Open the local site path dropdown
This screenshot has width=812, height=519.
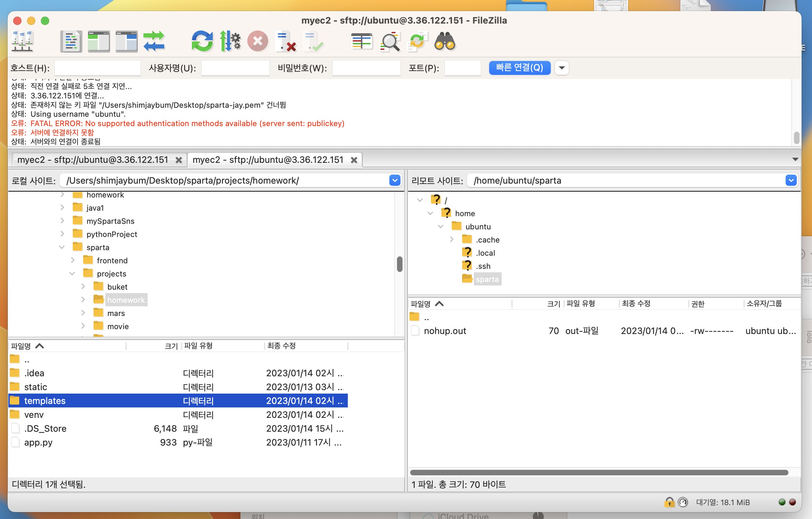click(395, 181)
